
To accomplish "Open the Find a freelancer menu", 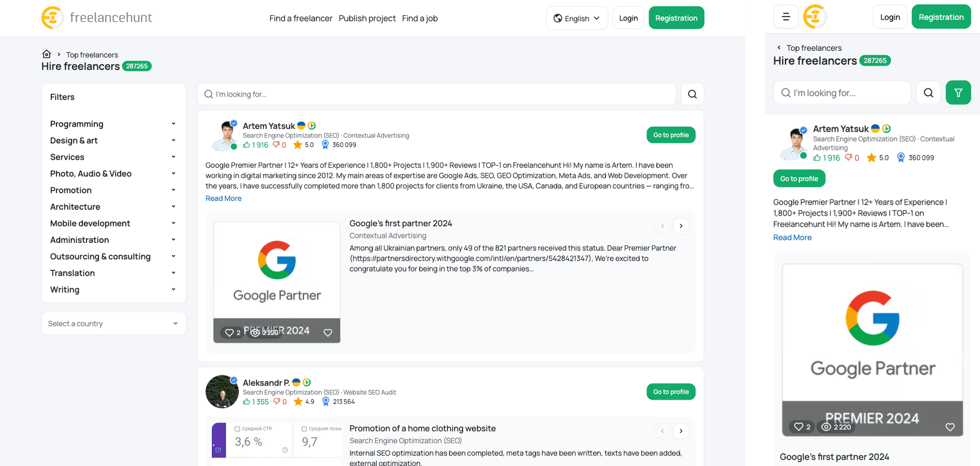I will click(301, 18).
